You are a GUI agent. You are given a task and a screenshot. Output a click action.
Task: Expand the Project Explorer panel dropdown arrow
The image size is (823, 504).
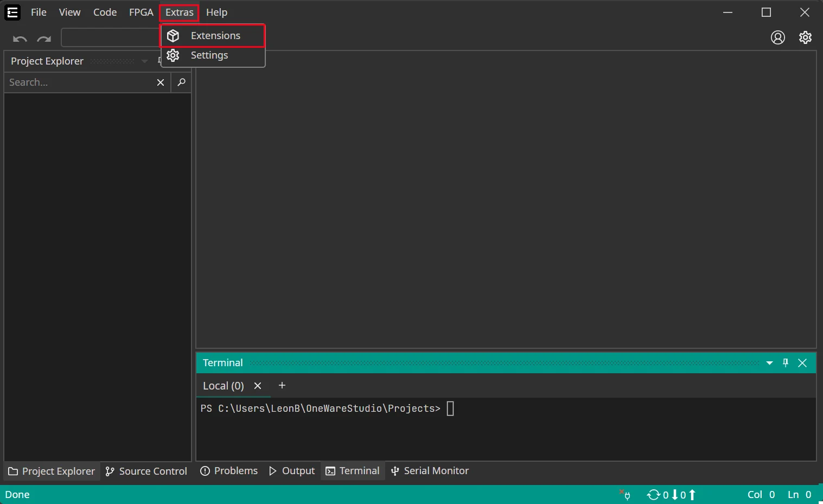pyautogui.click(x=144, y=61)
